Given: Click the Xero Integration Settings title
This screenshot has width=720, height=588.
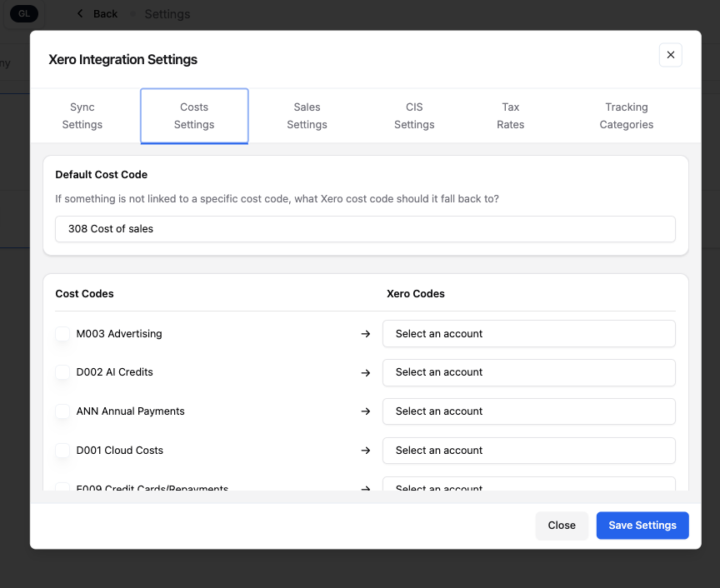Looking at the screenshot, I should pos(123,60).
